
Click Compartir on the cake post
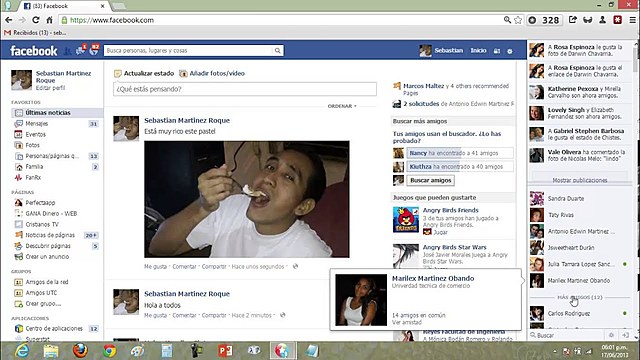pos(214,267)
